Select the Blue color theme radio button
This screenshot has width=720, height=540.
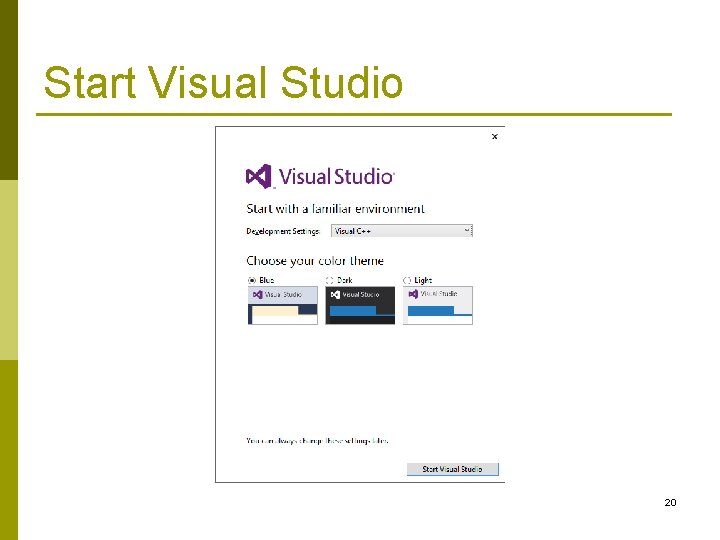click(x=252, y=280)
